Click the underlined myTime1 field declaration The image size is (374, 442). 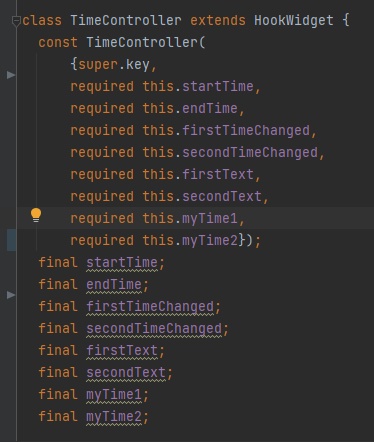(x=114, y=395)
